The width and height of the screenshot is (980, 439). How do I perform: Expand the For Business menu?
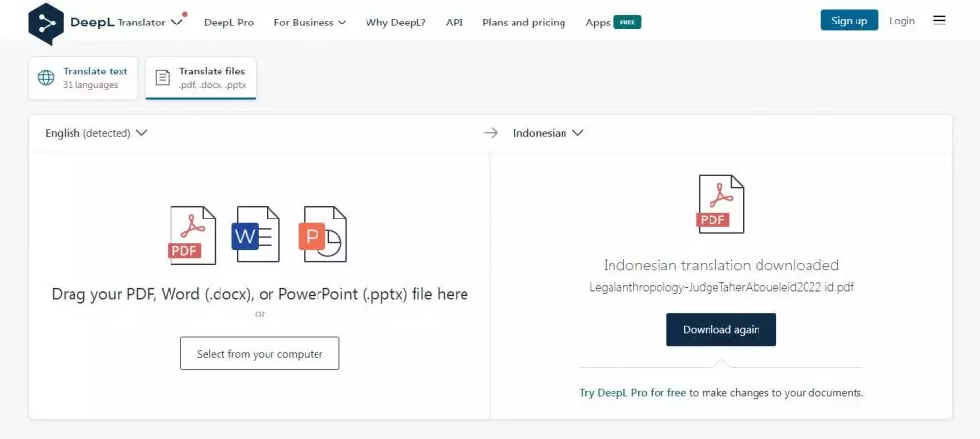pyautogui.click(x=309, y=22)
